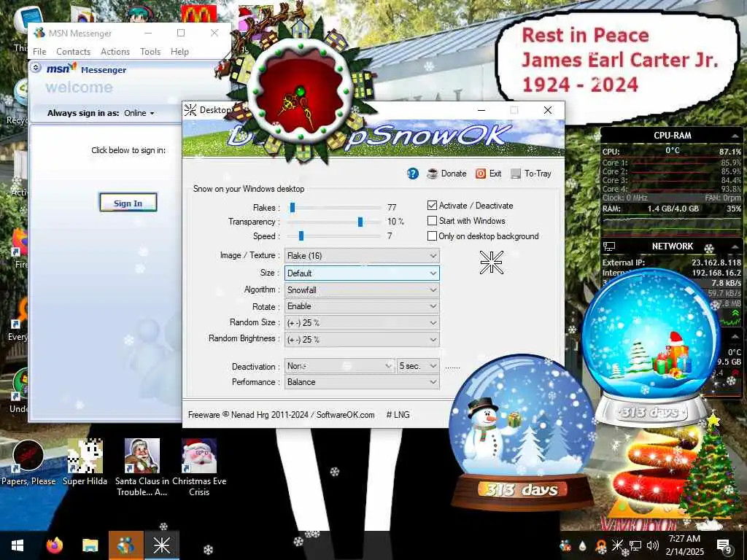Open the Algorithm dropdown showing Snowfall
The height and width of the screenshot is (560, 747).
pos(362,290)
